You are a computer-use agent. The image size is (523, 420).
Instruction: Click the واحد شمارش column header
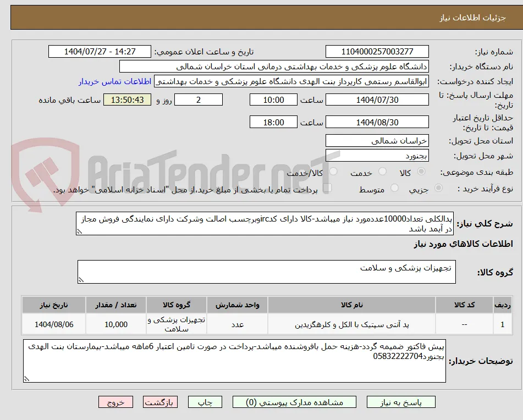[x=237, y=305]
